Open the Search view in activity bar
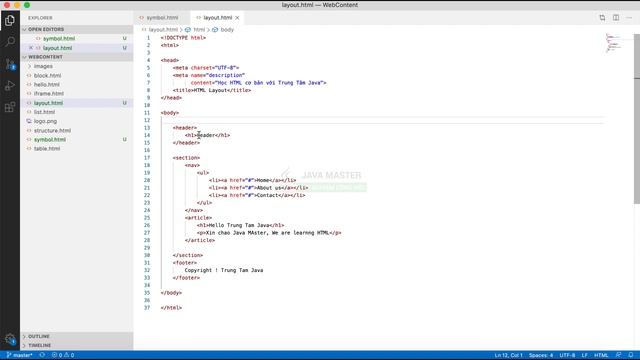 pos(10,42)
